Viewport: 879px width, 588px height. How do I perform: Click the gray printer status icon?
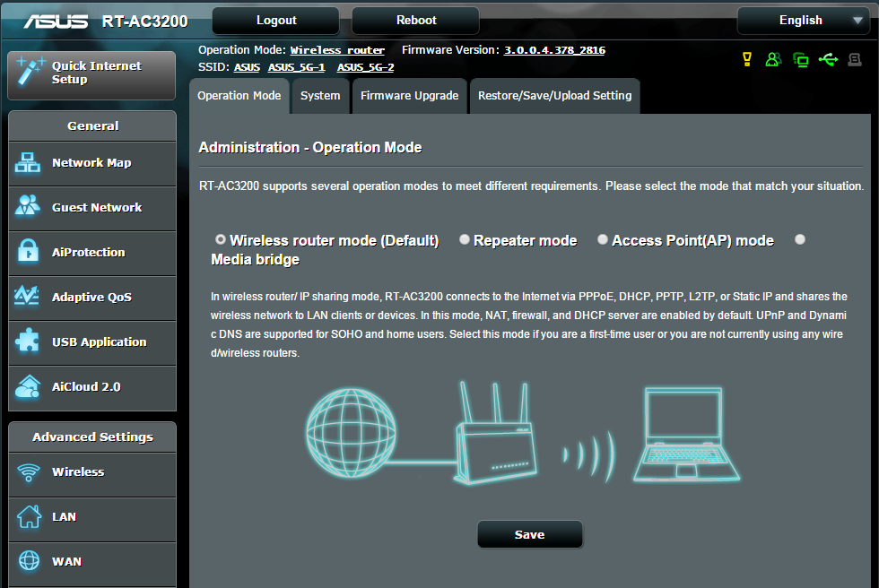pos(854,59)
